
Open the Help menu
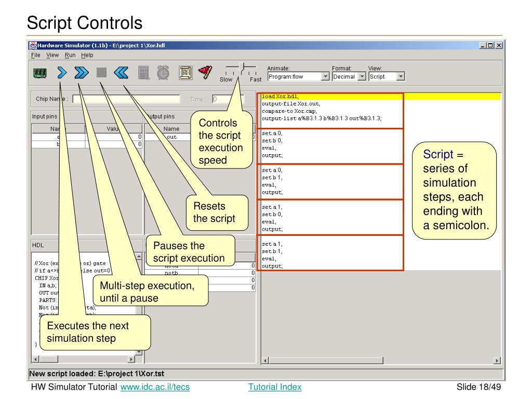pos(87,55)
